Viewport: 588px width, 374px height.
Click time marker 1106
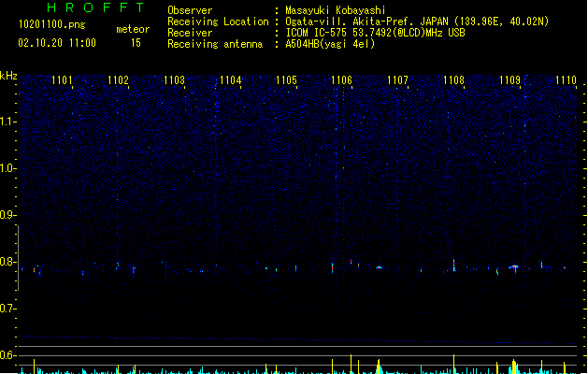(x=341, y=80)
